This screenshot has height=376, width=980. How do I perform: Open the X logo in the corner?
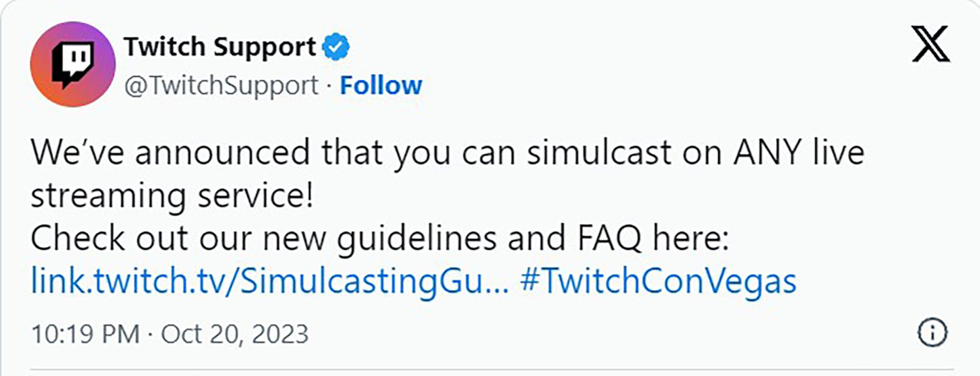point(930,44)
